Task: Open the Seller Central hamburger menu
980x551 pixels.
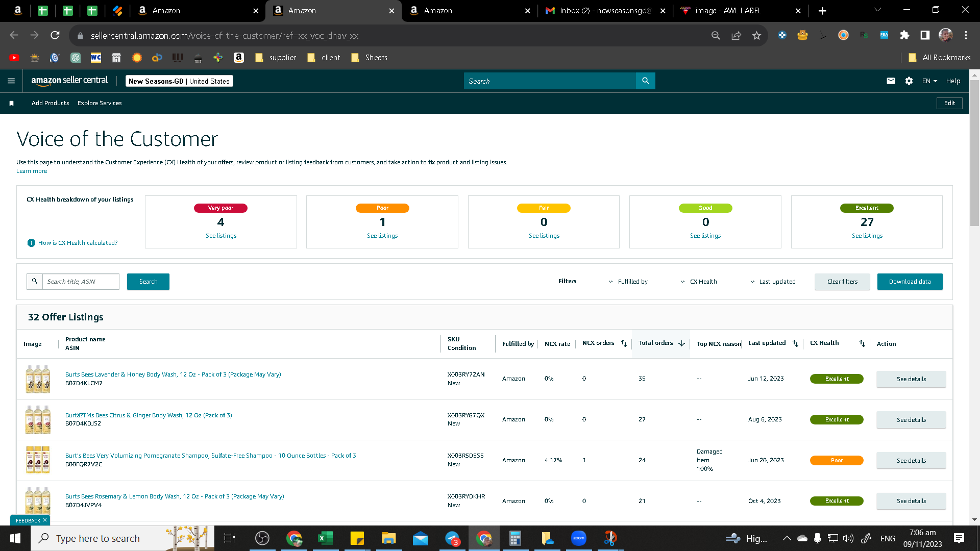Action: coord(11,81)
